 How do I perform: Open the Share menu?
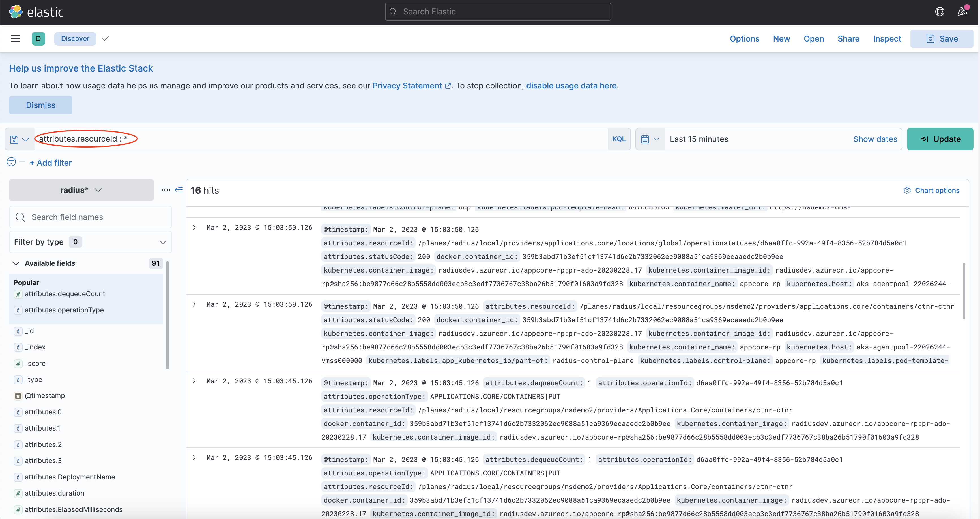[x=848, y=39]
